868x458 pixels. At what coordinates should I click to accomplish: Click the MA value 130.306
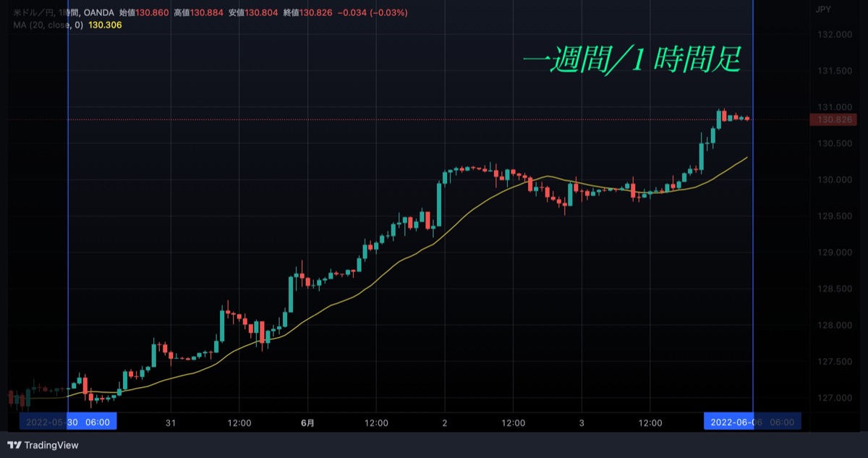pyautogui.click(x=105, y=25)
